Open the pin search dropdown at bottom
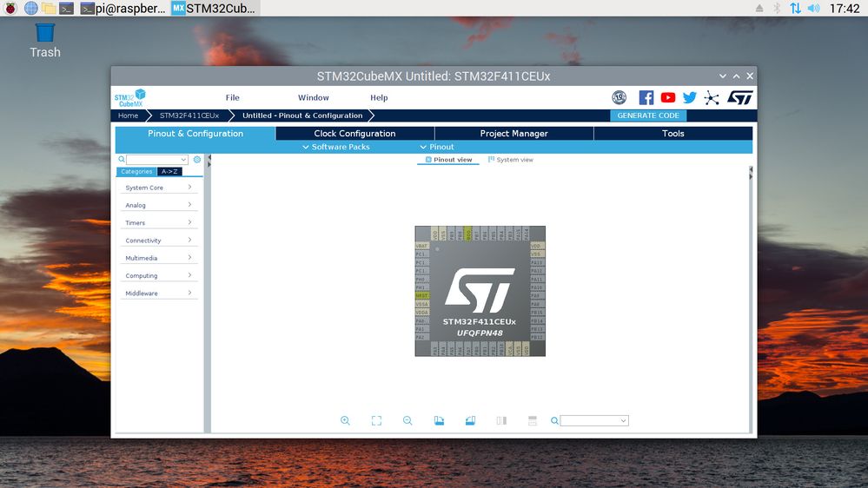This screenshot has width=868, height=488. click(623, 421)
